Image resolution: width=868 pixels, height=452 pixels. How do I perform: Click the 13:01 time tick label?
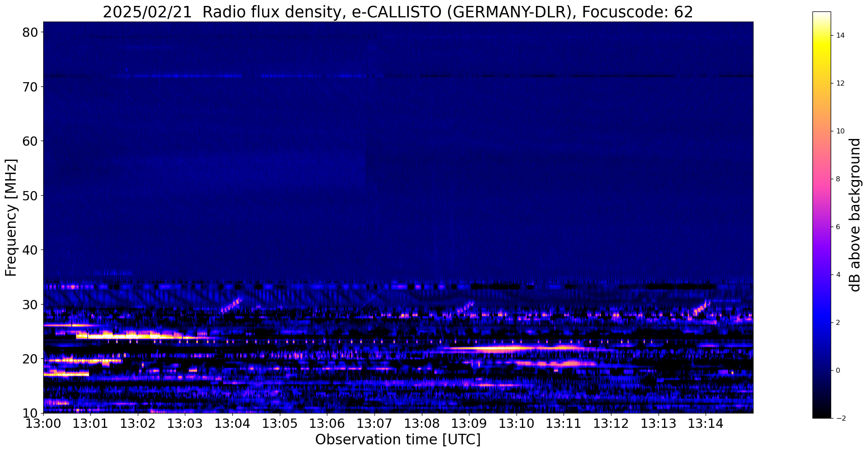90,423
